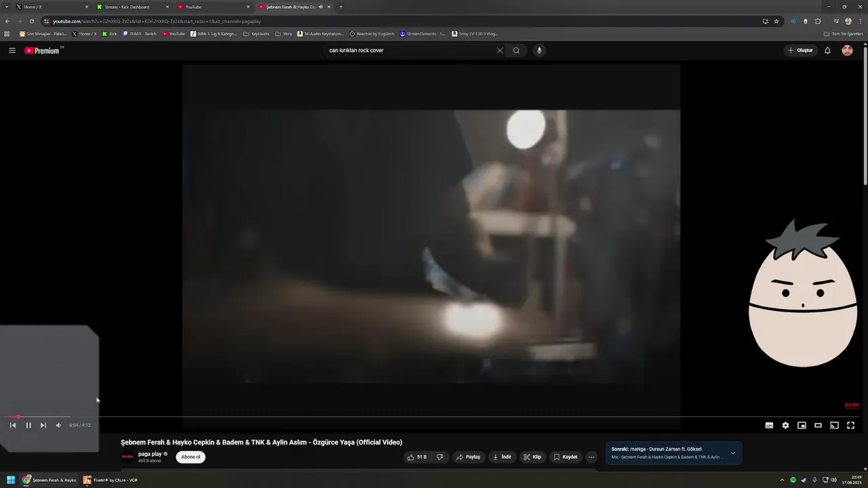The image size is (868, 488).
Task: Dislike this video
Action: click(439, 457)
